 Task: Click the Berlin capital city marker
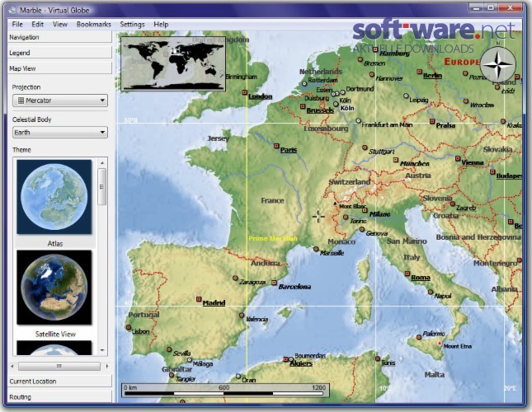(419, 72)
